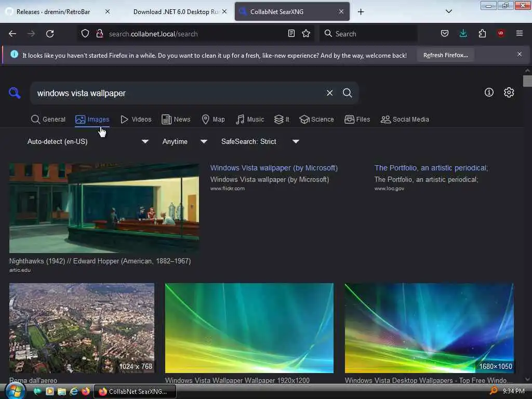Open the Roma dall'aereo aerial thumbnail
Viewport: 532px width, 399px height.
pos(82,328)
